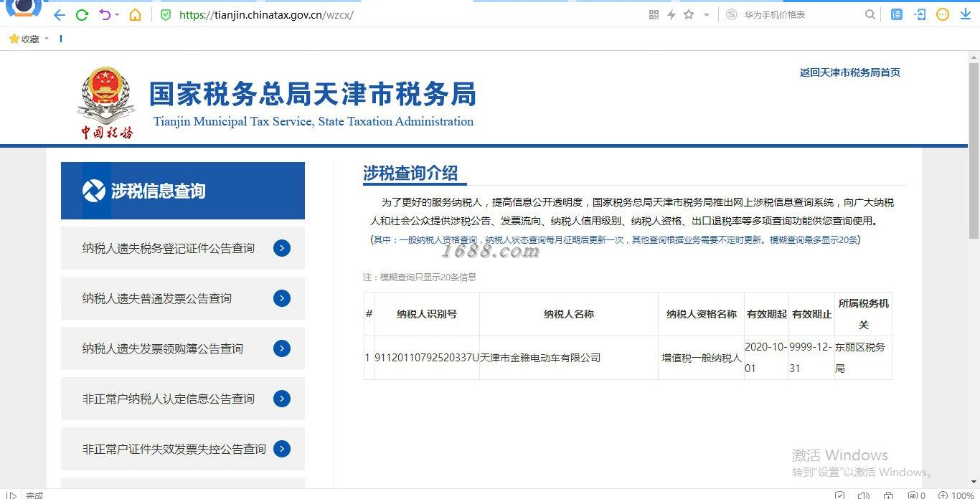The image size is (980, 499).
Task: Select taxpayer ID 91120110792520337U
Action: pyautogui.click(x=427, y=357)
